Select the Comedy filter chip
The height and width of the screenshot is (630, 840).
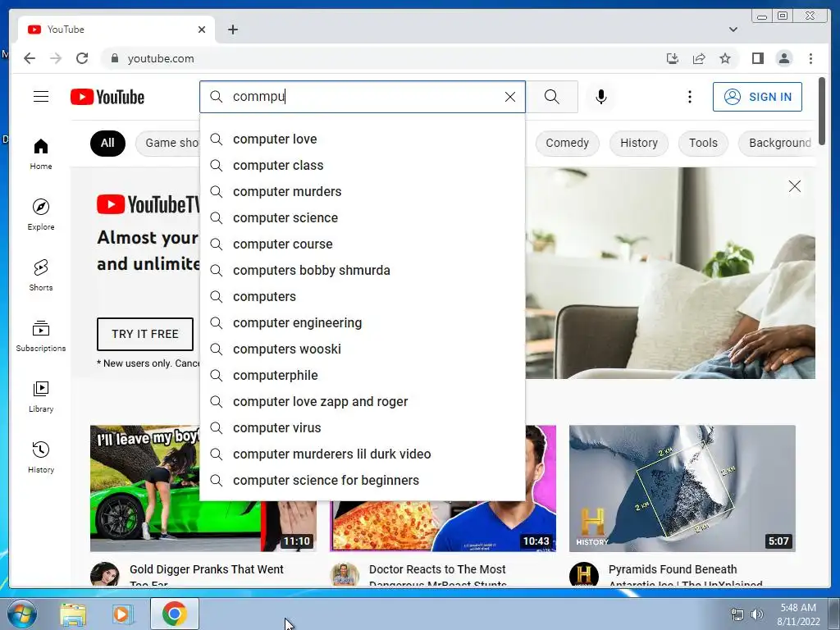(567, 143)
